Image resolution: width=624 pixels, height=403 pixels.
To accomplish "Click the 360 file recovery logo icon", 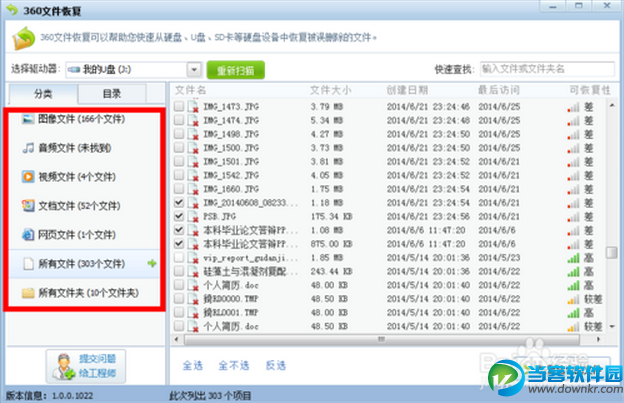I will (23, 38).
